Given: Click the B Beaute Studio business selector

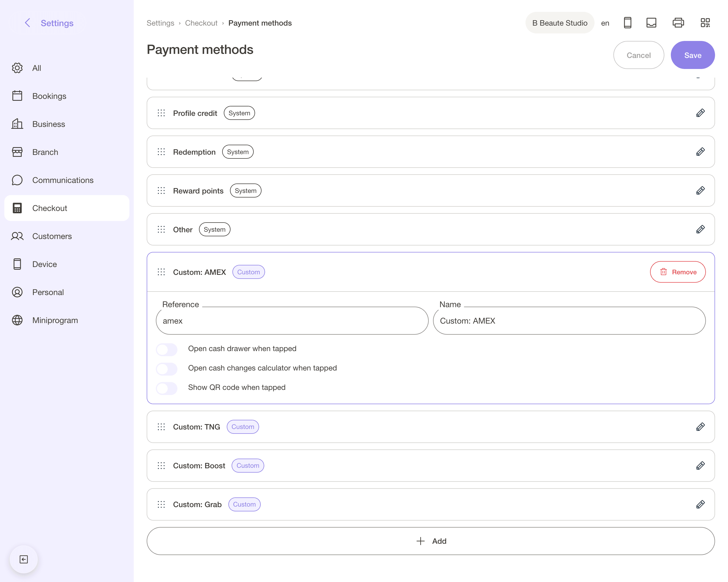Looking at the screenshot, I should click(559, 23).
